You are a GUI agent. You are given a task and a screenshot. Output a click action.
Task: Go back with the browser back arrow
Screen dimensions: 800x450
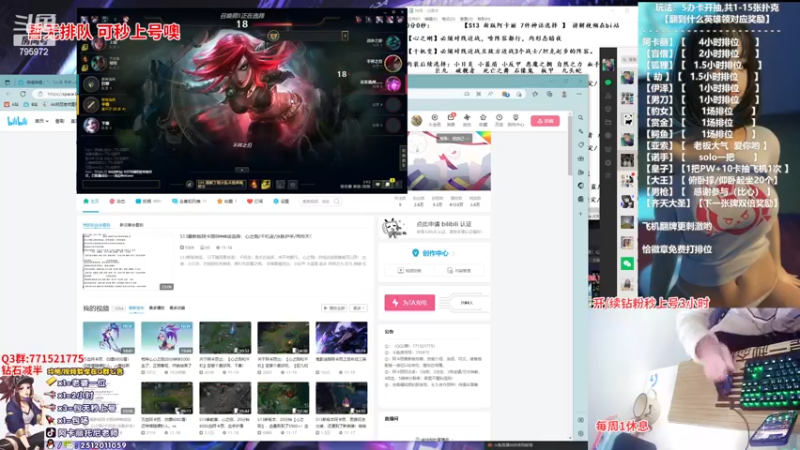(9, 94)
